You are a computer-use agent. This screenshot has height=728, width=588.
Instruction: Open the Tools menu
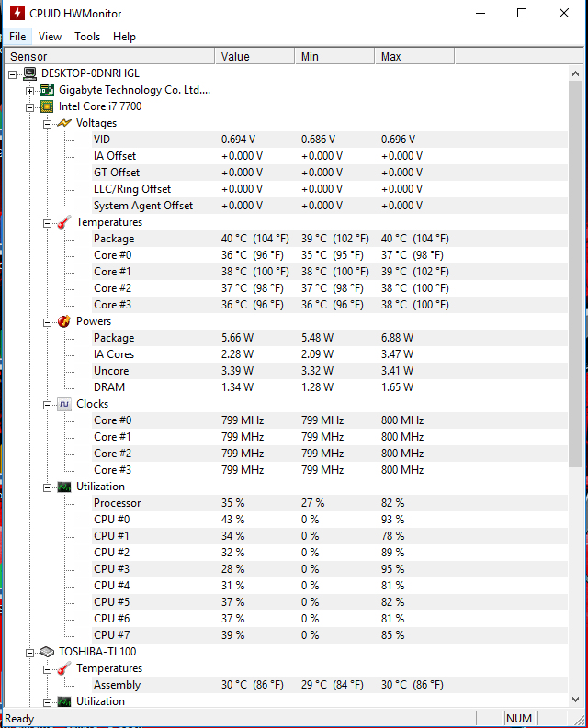click(x=87, y=37)
